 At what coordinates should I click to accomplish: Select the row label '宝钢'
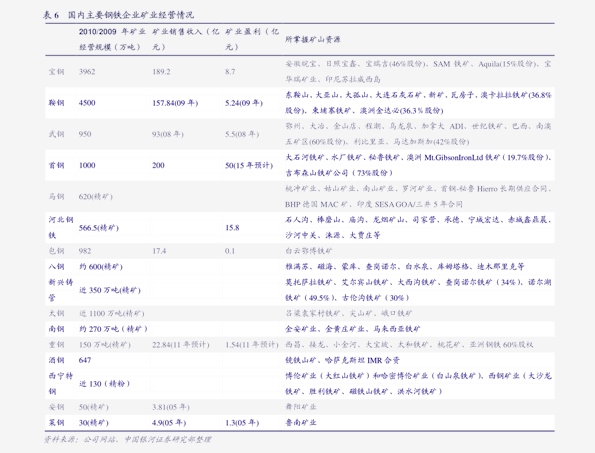pos(57,71)
